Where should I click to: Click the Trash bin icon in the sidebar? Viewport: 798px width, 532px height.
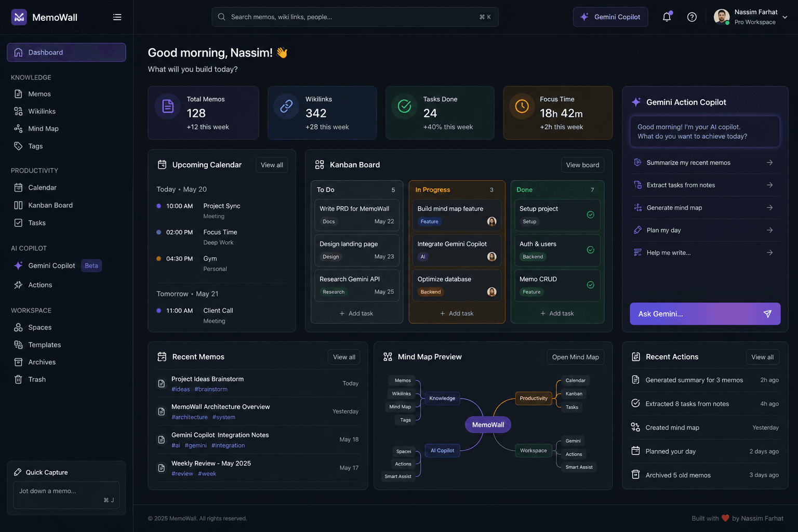tap(18, 379)
